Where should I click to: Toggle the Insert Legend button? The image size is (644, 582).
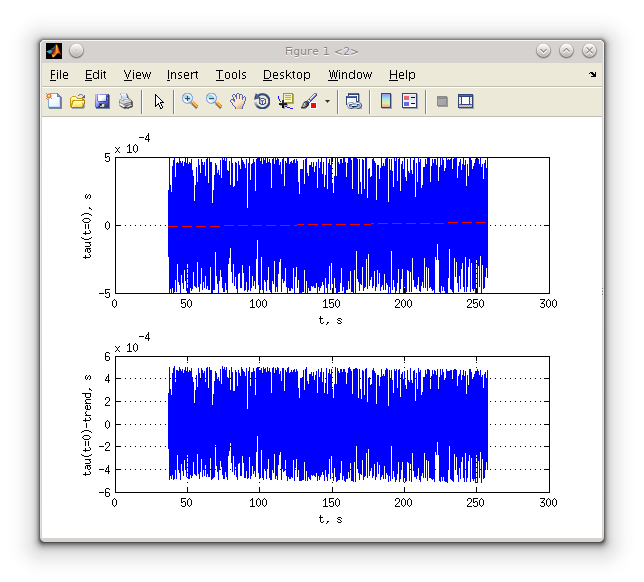click(410, 101)
